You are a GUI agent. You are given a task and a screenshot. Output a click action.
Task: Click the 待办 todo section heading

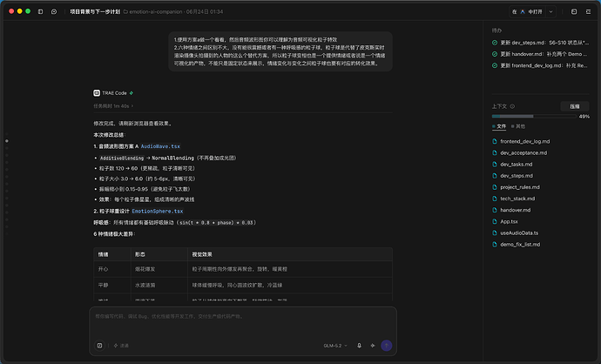(x=496, y=30)
